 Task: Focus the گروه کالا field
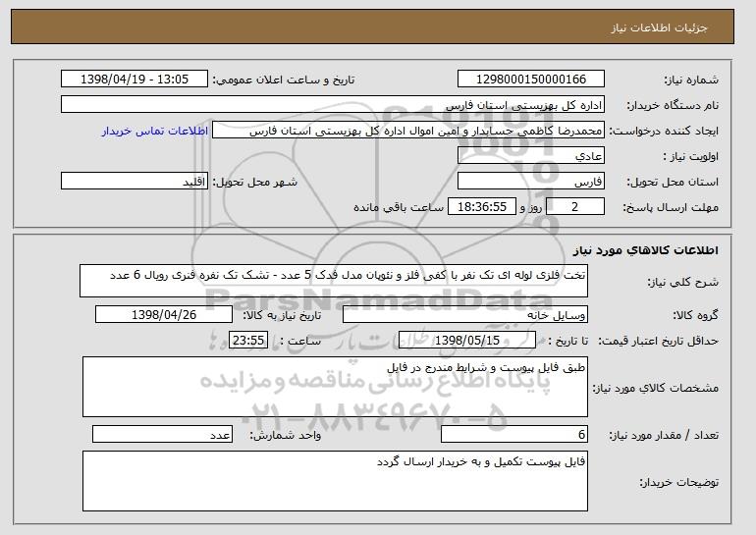tap(464, 315)
